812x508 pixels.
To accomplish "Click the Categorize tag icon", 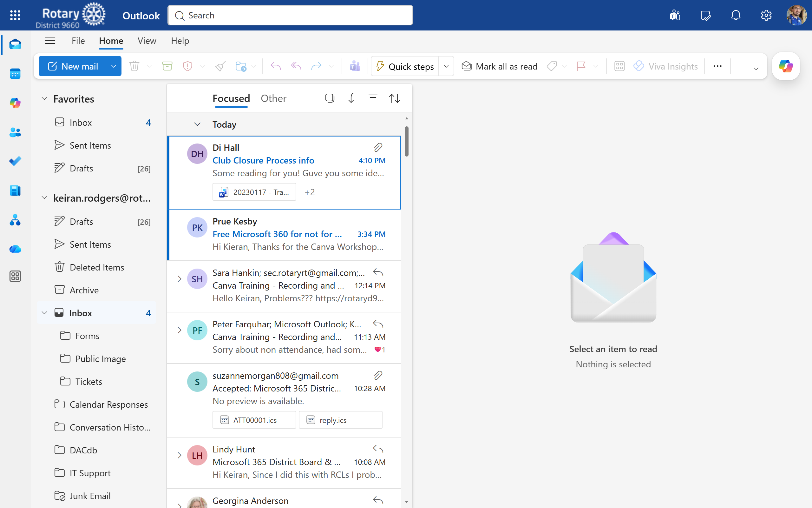I will coord(552,66).
